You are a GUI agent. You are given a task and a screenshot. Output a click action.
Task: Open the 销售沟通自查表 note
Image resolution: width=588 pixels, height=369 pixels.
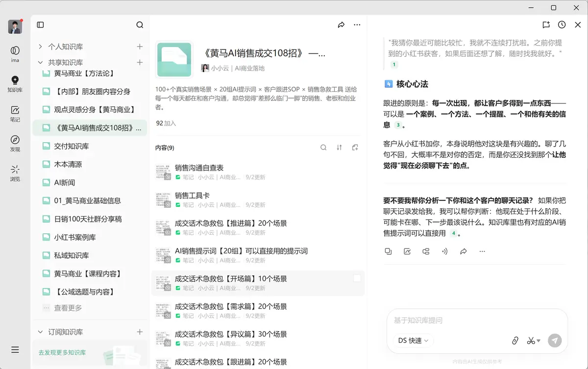point(258,172)
